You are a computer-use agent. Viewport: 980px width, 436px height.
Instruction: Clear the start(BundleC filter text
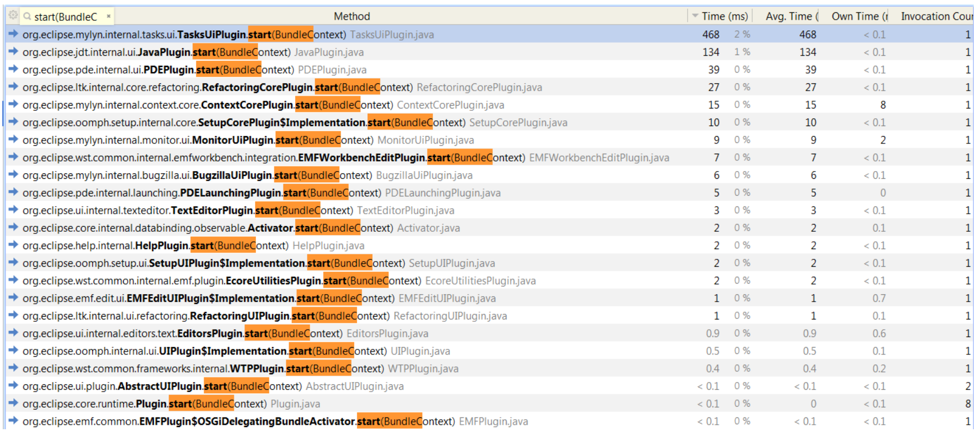(109, 16)
